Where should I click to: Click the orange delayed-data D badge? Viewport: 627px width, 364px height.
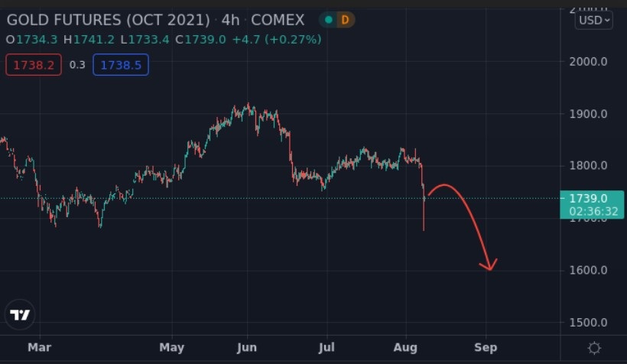346,20
